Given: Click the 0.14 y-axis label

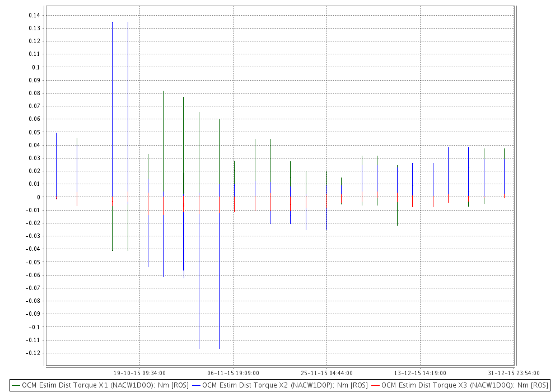Looking at the screenshot, I should click(35, 15).
